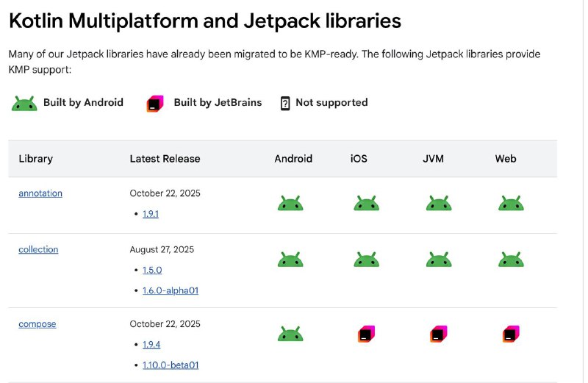
Task: Open the compose library link
Action: 37,324
